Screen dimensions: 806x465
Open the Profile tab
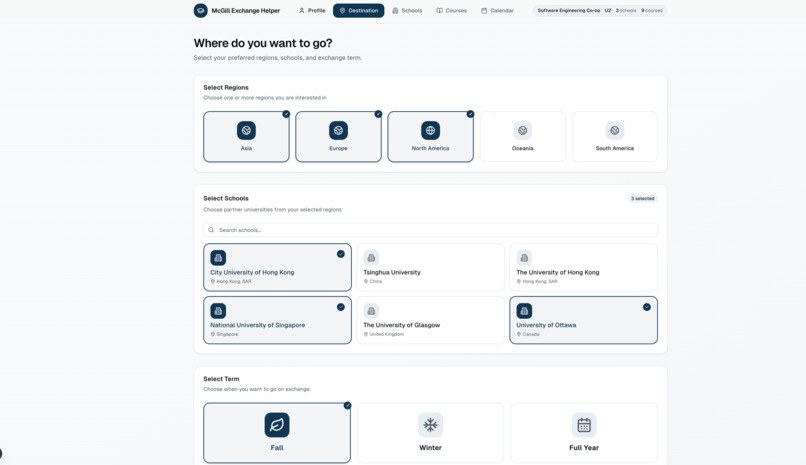(x=312, y=10)
